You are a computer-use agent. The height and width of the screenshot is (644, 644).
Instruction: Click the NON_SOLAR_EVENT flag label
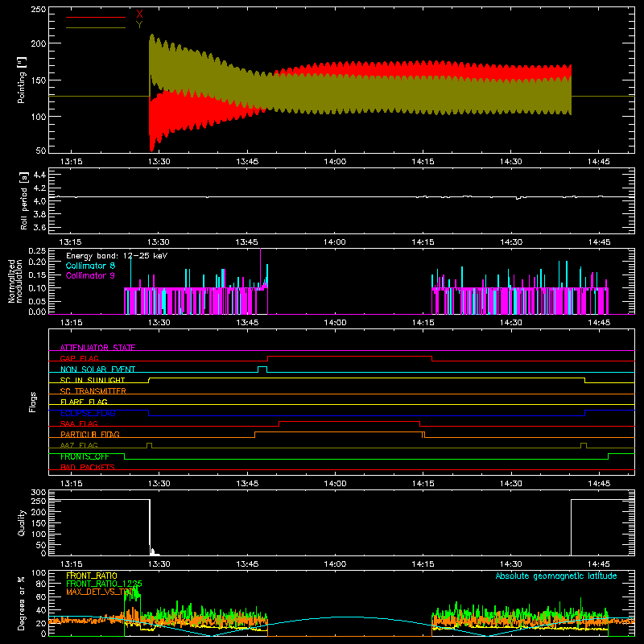point(97,369)
